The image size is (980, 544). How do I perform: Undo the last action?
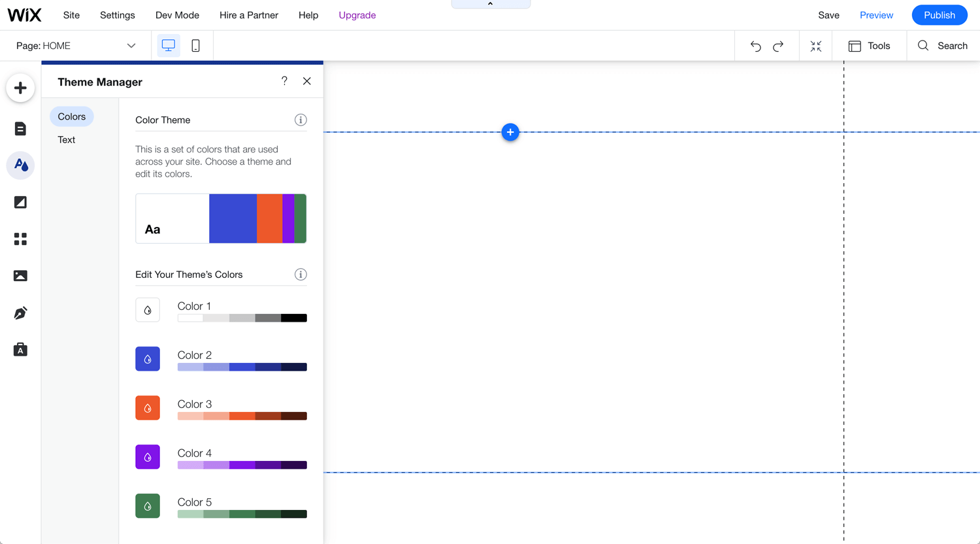pyautogui.click(x=756, y=46)
